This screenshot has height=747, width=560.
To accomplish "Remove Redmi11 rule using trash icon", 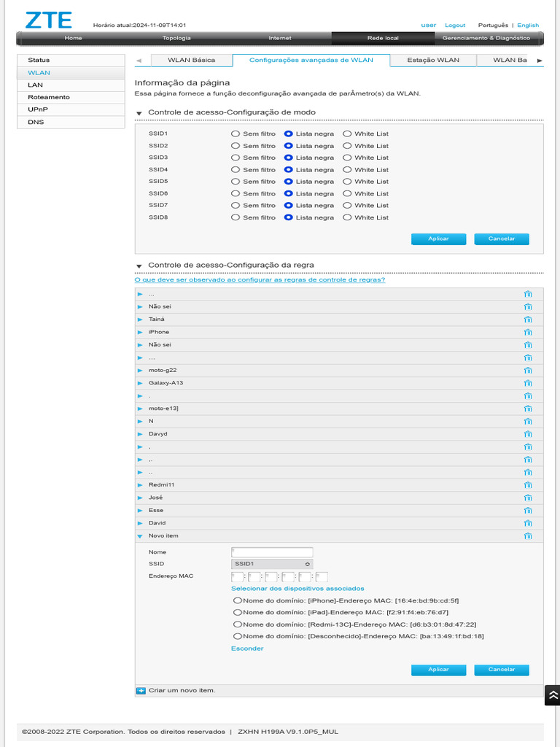I will (x=528, y=485).
